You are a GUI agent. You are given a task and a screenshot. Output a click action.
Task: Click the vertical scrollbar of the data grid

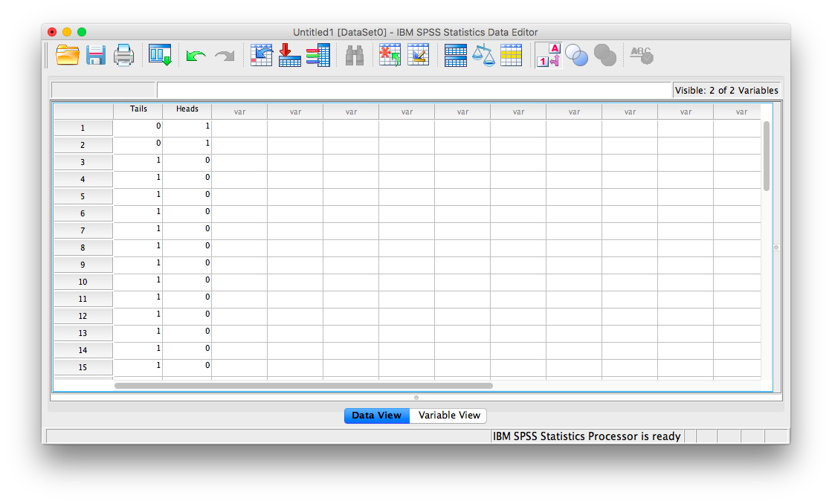[x=767, y=156]
